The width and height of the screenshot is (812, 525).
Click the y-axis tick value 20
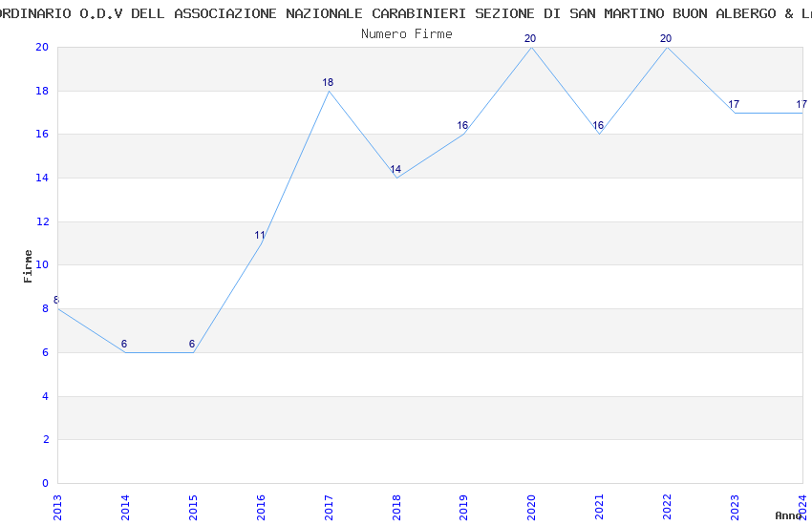(x=42, y=47)
